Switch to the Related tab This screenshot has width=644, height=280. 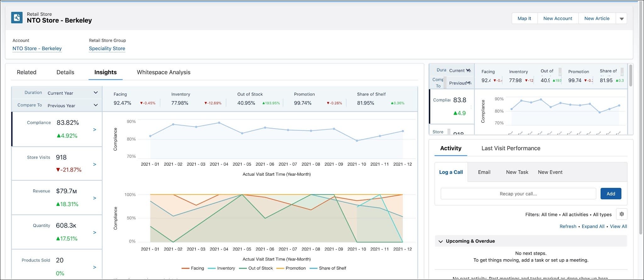(x=26, y=72)
